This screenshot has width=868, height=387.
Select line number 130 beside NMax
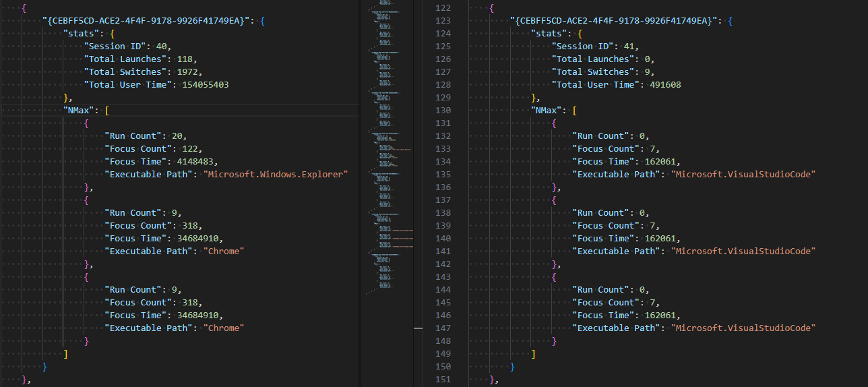(x=442, y=111)
